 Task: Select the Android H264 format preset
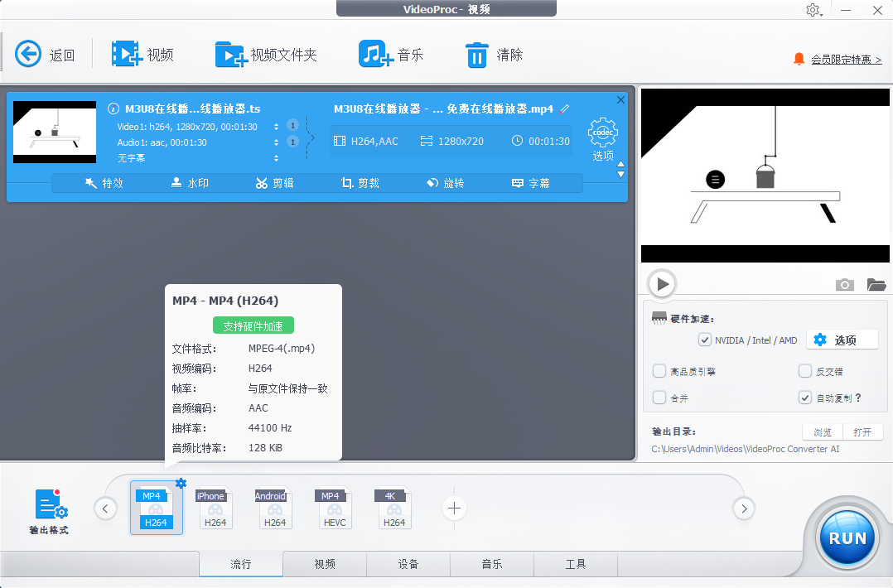tap(274, 508)
